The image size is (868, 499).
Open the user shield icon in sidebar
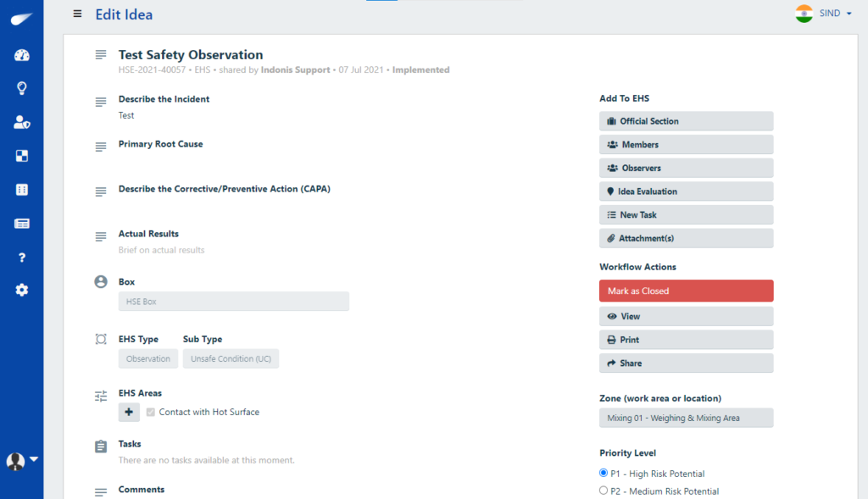point(22,122)
